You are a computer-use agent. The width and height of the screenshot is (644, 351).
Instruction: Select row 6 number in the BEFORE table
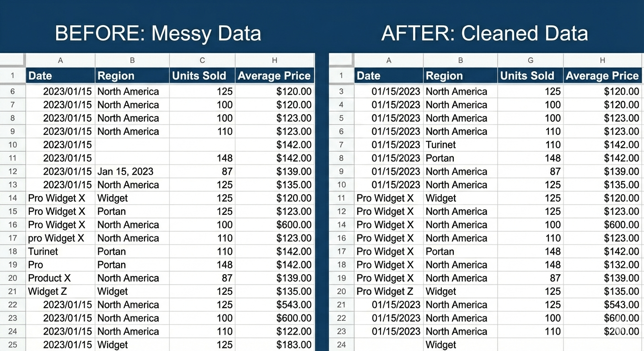13,91
